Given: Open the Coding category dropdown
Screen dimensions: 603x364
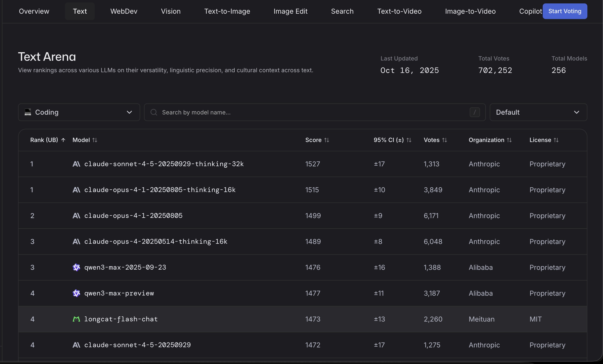Looking at the screenshot, I should tap(79, 112).
